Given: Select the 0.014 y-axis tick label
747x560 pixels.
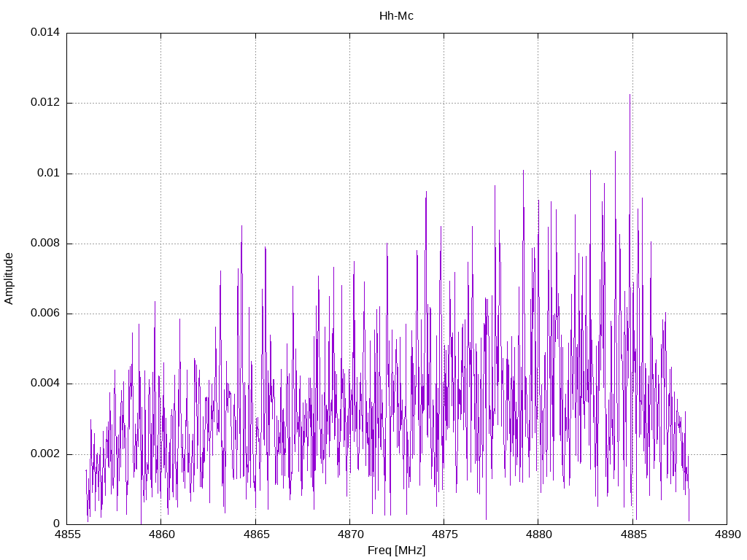Looking at the screenshot, I should 44,33.
